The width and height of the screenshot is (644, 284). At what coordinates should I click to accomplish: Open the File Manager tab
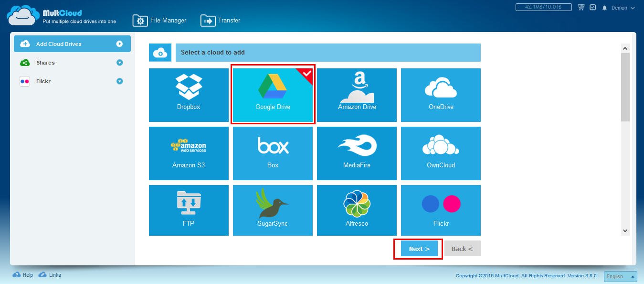tap(159, 21)
